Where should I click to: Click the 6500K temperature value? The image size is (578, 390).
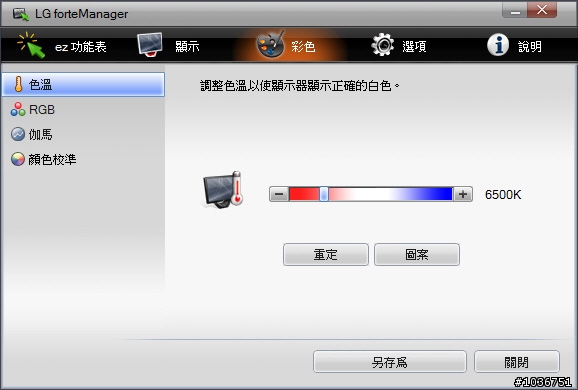click(x=503, y=195)
